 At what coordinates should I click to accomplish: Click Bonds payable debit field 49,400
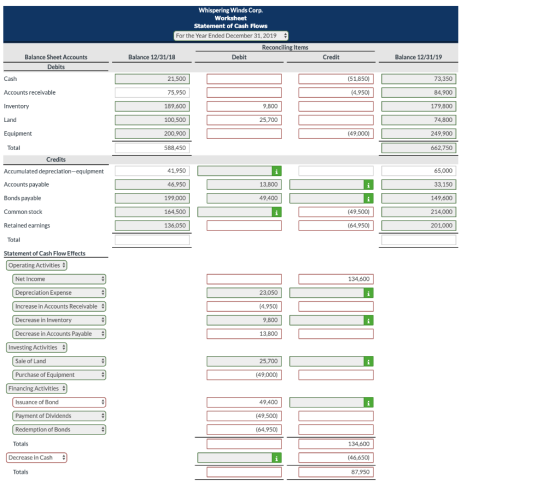pos(244,198)
